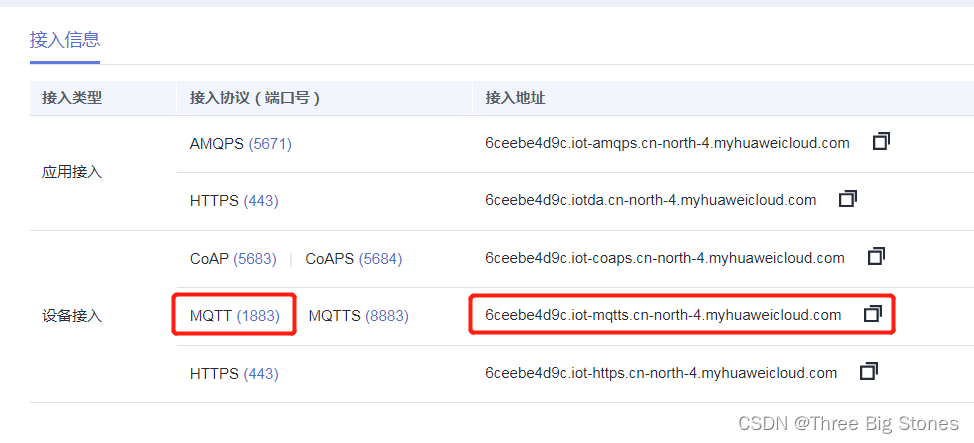
Task: Click HTTPS (443) under 应用接入
Action: pos(234,201)
